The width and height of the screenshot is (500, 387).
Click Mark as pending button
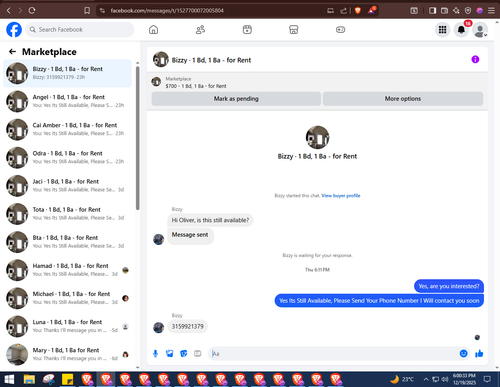pos(236,99)
